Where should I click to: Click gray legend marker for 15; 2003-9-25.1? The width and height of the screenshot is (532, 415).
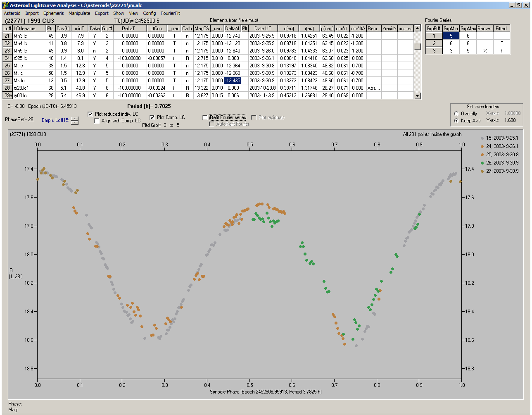482,138
